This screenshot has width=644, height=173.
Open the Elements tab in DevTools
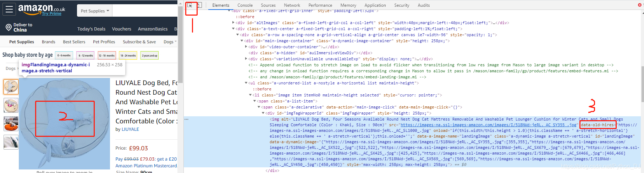[221, 5]
